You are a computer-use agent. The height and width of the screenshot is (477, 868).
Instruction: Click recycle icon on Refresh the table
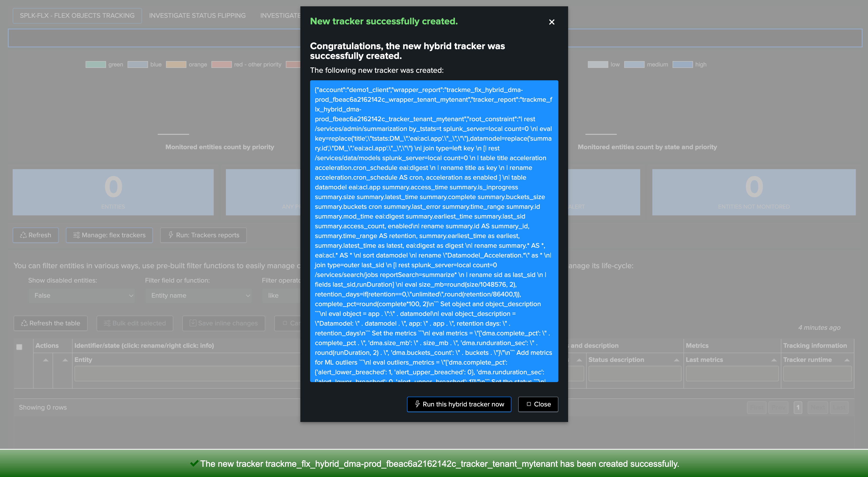pyautogui.click(x=24, y=323)
